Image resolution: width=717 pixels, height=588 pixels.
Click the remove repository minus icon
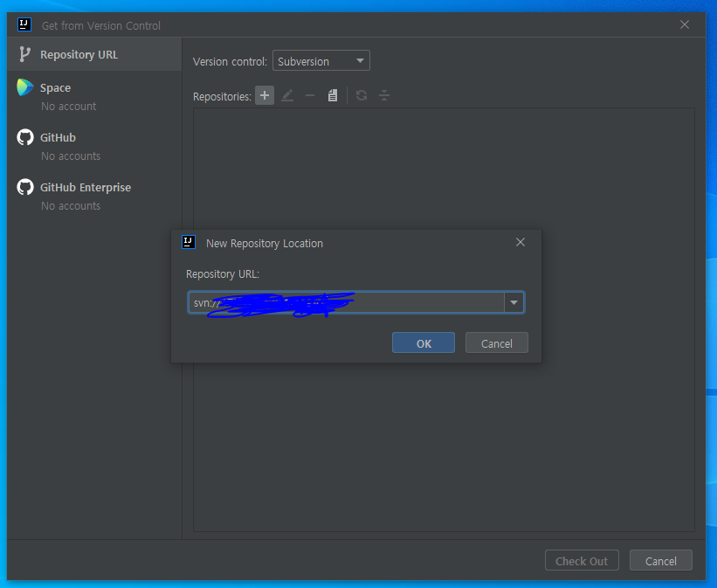[310, 95]
